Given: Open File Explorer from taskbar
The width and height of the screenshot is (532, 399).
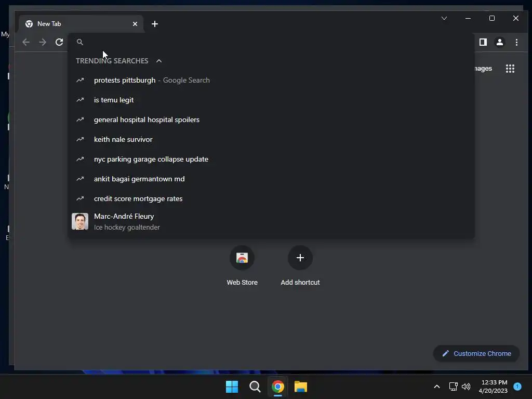Looking at the screenshot, I should point(301,387).
